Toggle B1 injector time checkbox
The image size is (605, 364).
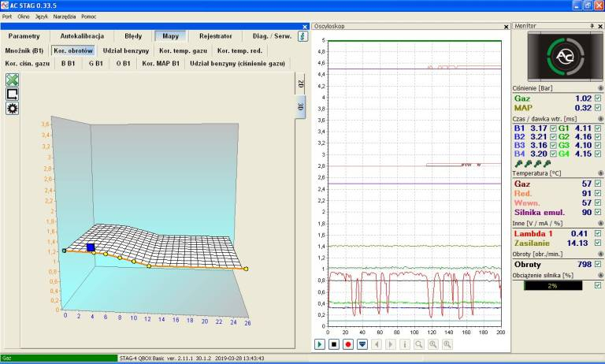(x=553, y=128)
